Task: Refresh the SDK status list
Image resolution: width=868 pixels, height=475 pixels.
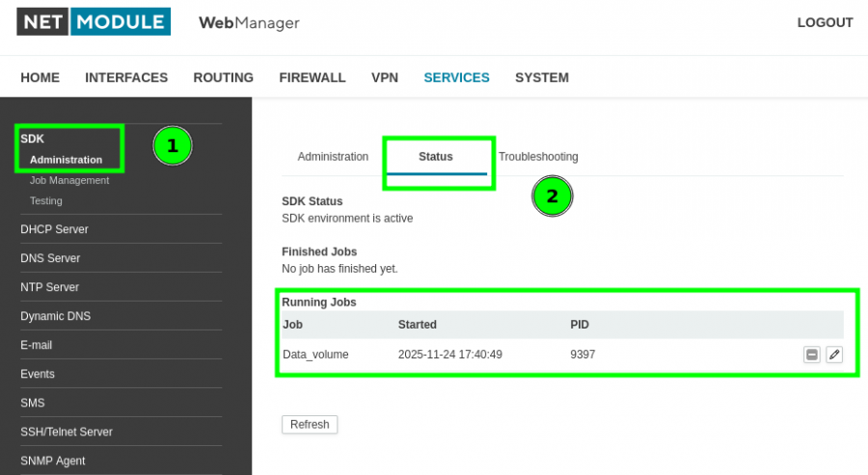Action: coord(310,424)
